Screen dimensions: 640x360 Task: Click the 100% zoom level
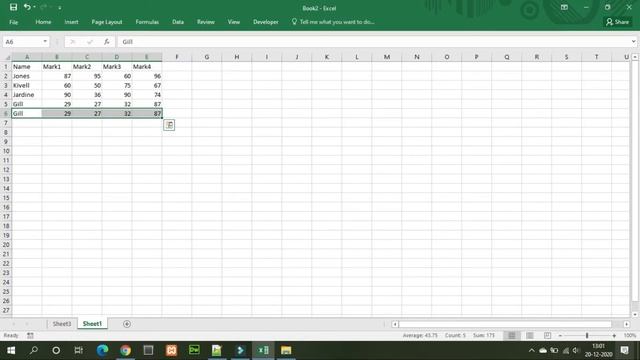pos(630,336)
